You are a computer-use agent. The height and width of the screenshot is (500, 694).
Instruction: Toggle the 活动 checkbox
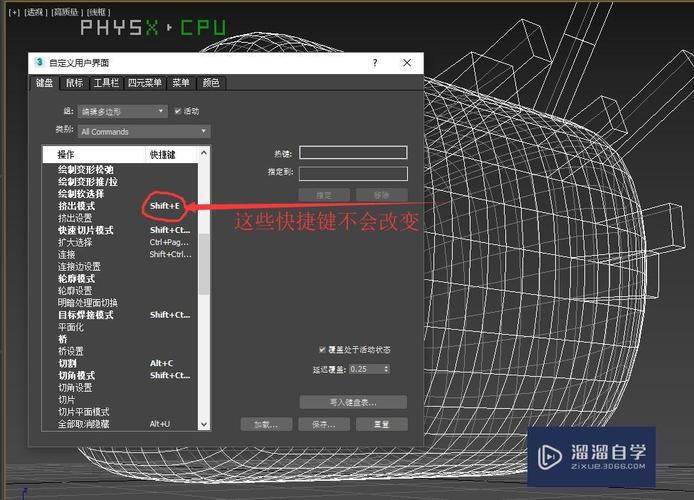point(178,111)
